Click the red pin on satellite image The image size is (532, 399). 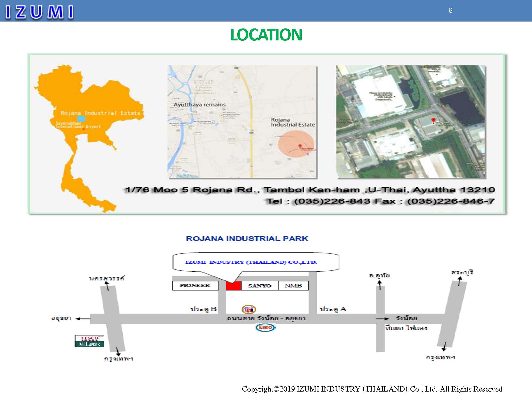433,121
